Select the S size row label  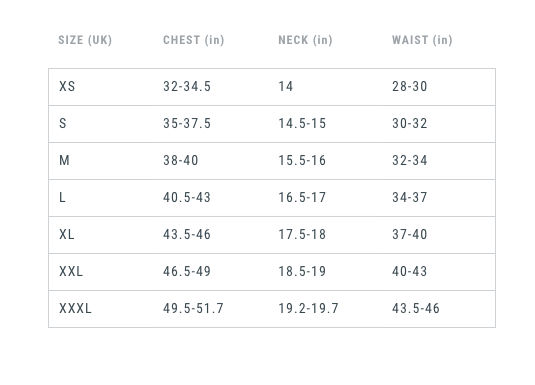click(x=63, y=123)
